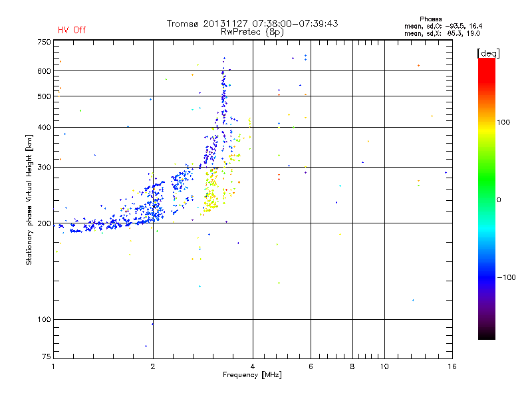The width and height of the screenshot is (532, 399).
Task: Click the "0" color bar tick label
Action: [x=499, y=200]
